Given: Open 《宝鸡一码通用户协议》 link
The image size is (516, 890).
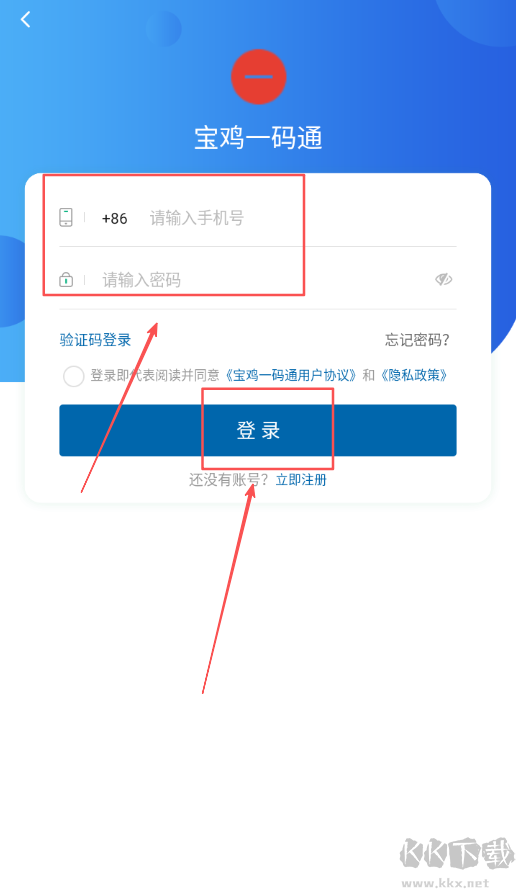Looking at the screenshot, I should tap(290, 375).
